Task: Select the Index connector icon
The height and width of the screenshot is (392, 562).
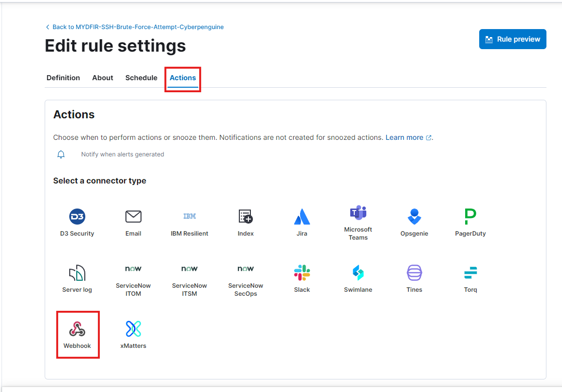Action: pos(246,217)
